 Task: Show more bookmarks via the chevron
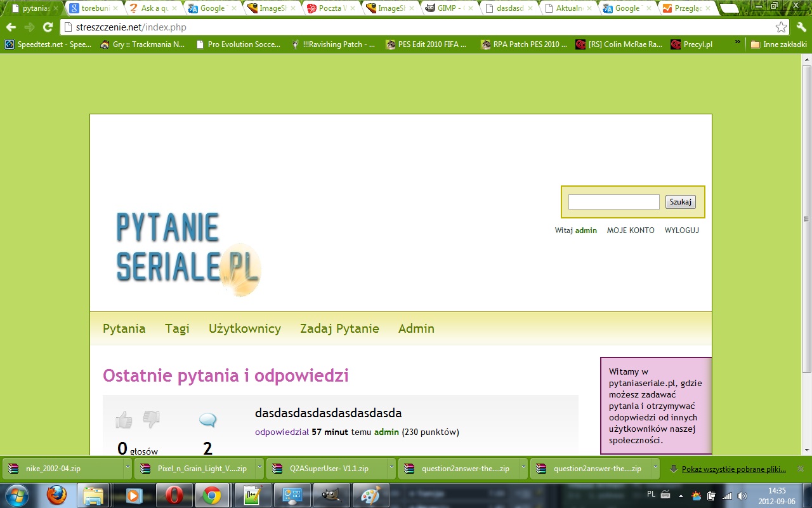737,44
